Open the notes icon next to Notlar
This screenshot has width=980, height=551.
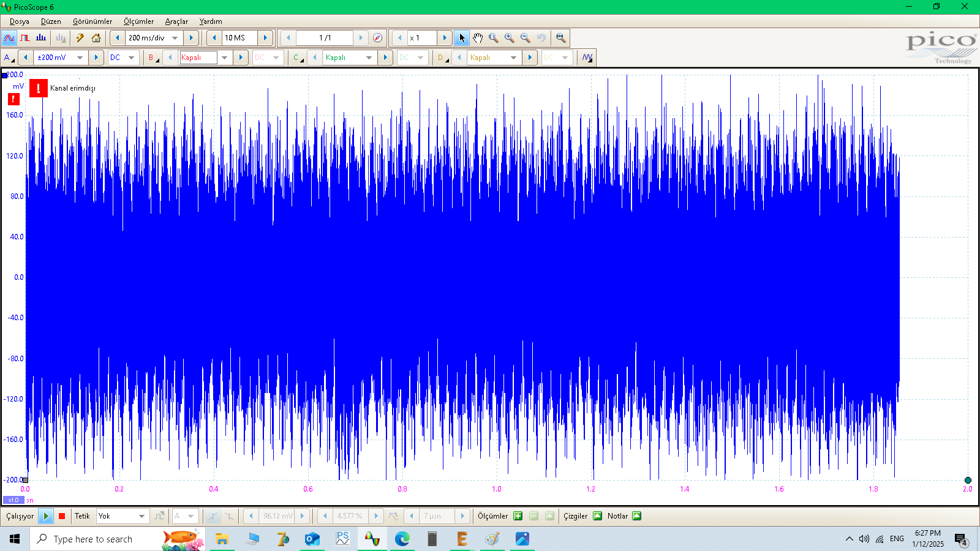[637, 516]
